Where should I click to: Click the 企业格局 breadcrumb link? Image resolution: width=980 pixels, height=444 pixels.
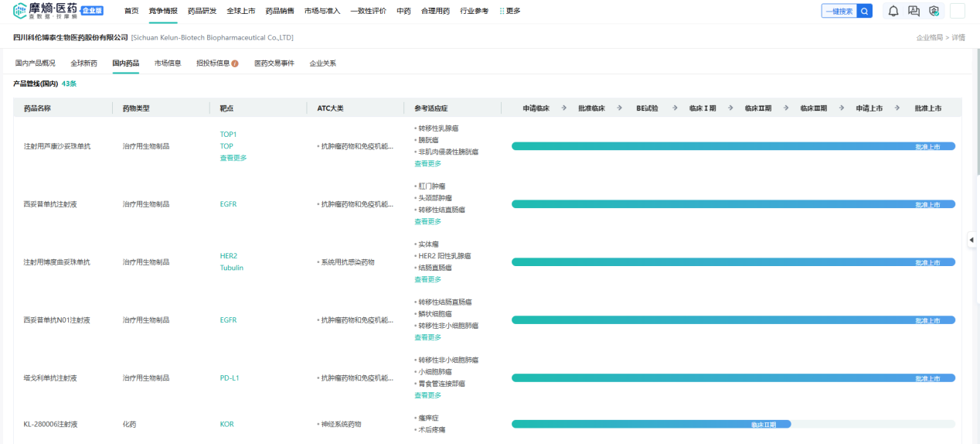tap(929, 37)
